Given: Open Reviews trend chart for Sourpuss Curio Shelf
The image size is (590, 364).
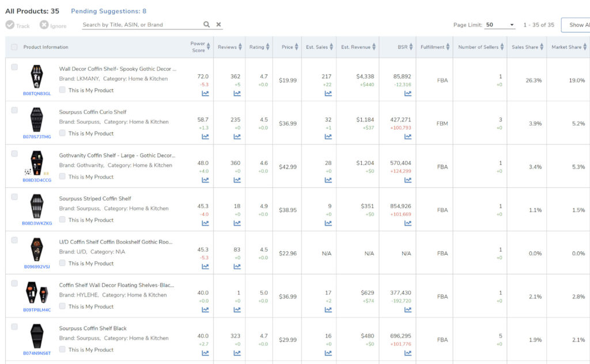Looking at the screenshot, I should click(x=237, y=136).
